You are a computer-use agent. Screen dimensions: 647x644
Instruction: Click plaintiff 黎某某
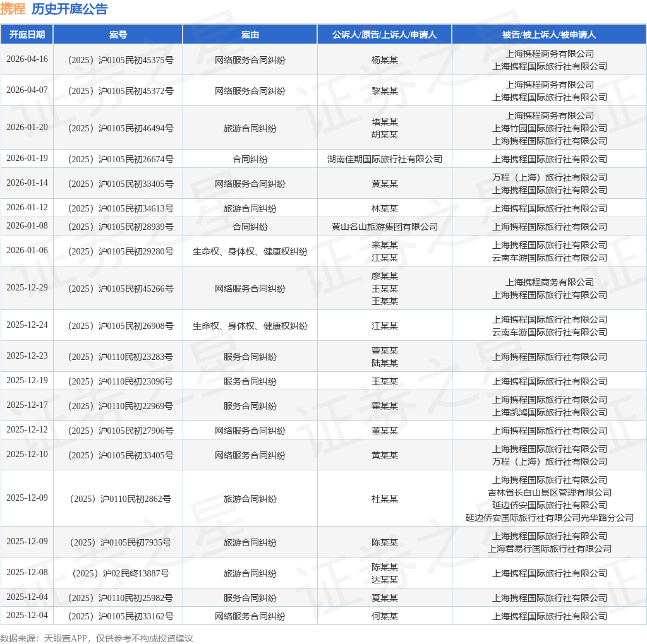(x=385, y=91)
